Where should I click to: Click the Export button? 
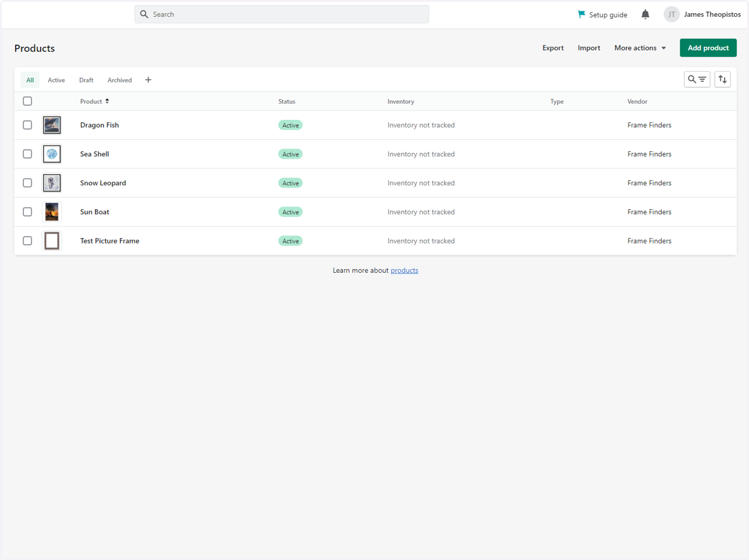[x=553, y=48]
